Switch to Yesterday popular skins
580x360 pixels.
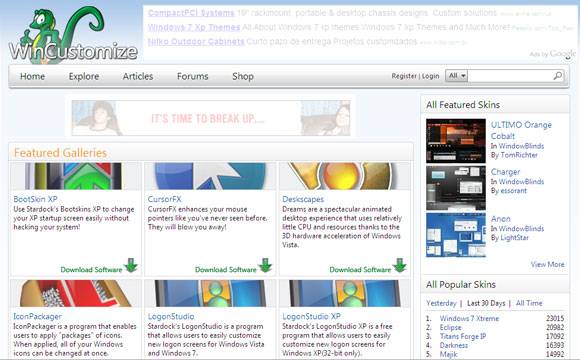pos(441,303)
